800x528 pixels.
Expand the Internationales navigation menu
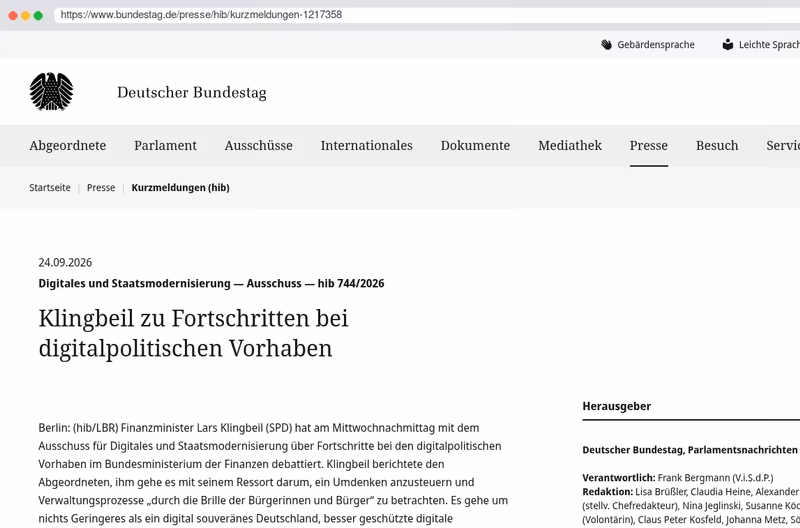tap(366, 145)
